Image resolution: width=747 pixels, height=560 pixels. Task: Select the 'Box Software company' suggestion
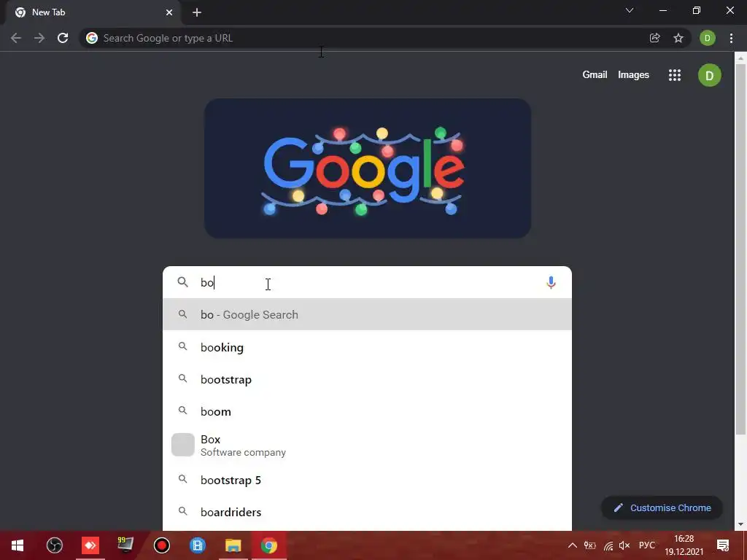pos(367,445)
